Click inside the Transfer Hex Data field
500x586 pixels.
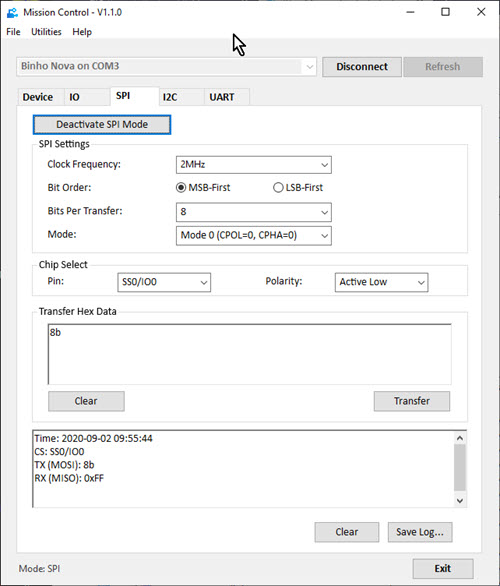pos(250,354)
